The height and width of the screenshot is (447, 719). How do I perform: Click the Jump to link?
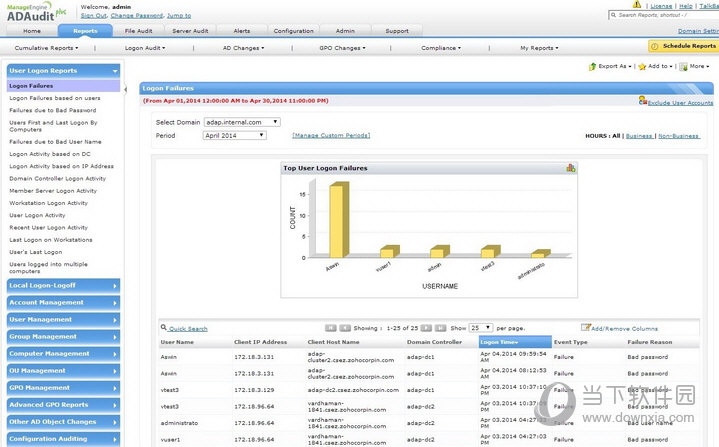179,16
